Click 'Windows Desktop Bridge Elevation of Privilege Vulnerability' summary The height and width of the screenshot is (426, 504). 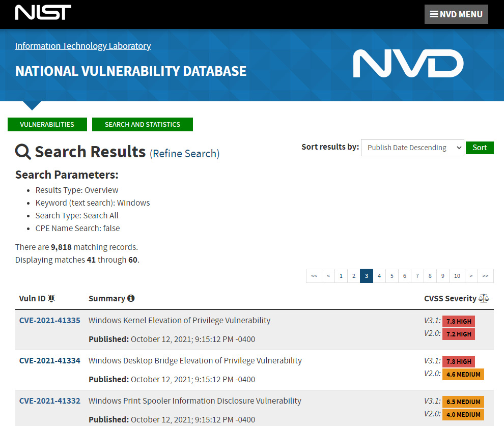[195, 360]
